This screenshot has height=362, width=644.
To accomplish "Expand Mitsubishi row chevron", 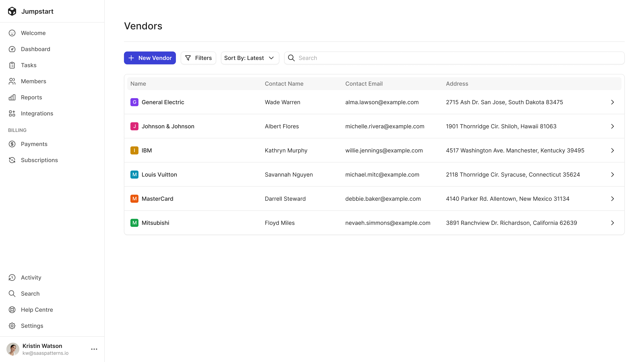I will click(x=612, y=223).
